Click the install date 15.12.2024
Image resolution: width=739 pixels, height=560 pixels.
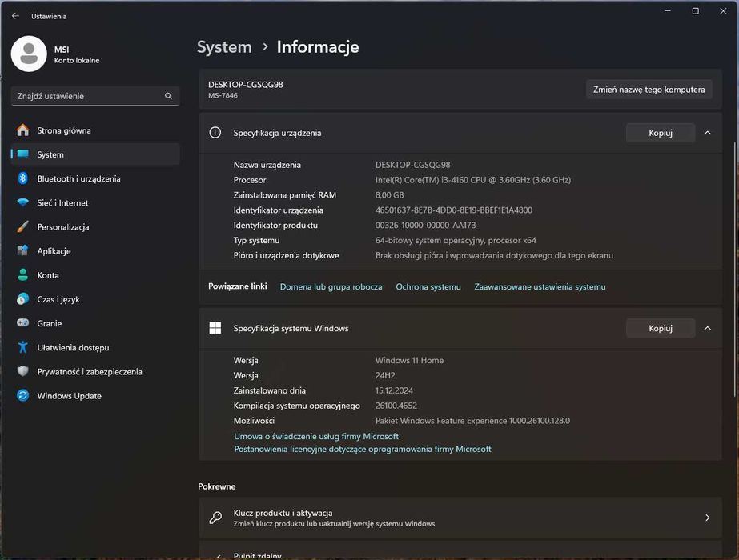click(x=394, y=390)
